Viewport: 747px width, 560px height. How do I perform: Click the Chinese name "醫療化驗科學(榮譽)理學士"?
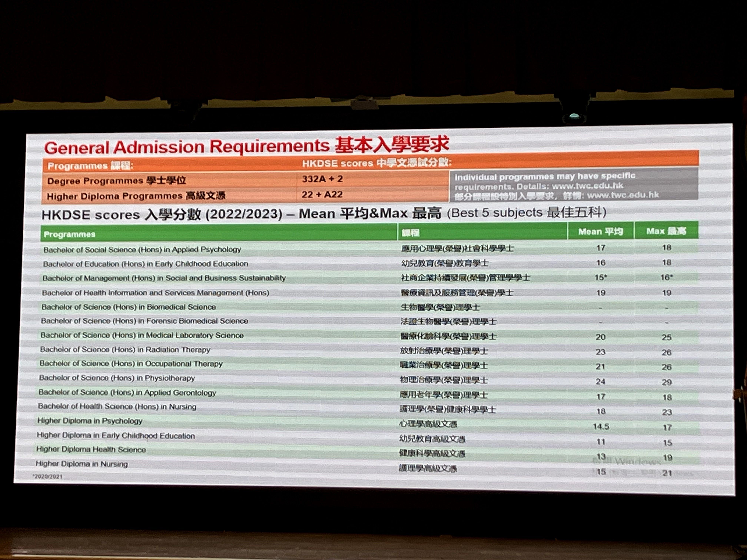(x=448, y=336)
